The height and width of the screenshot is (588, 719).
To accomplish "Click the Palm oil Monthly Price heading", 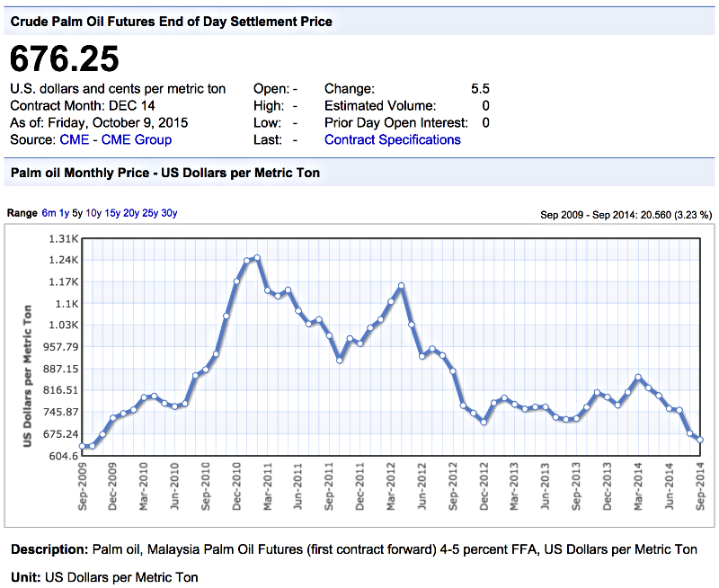I will 164,172.
